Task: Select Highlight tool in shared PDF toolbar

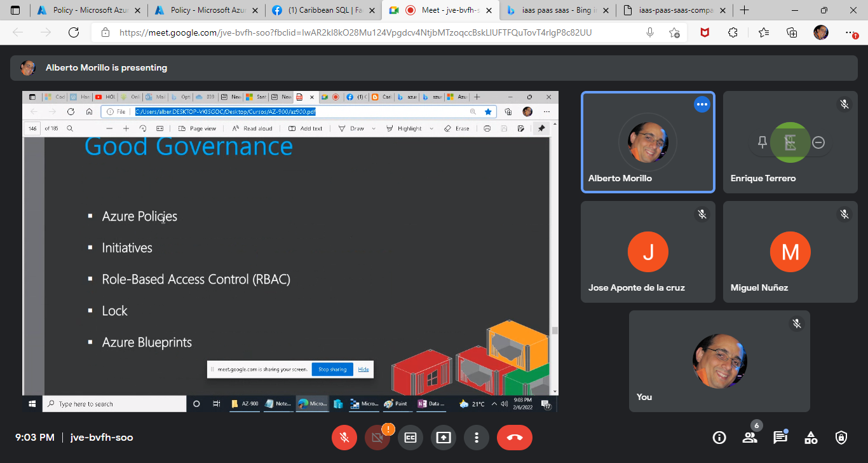Action: click(405, 128)
